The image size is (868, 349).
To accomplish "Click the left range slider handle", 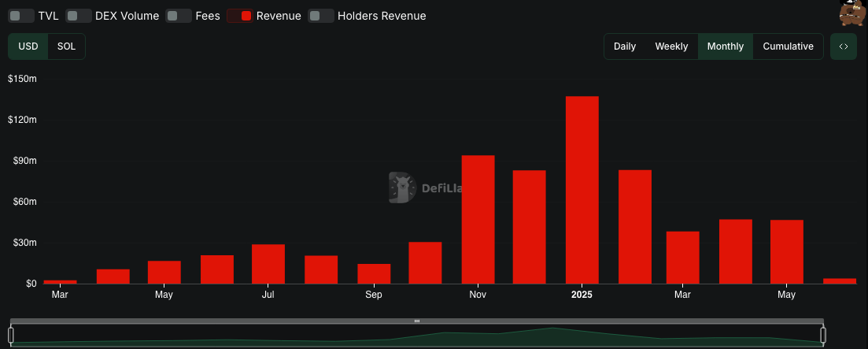I will [x=11, y=335].
